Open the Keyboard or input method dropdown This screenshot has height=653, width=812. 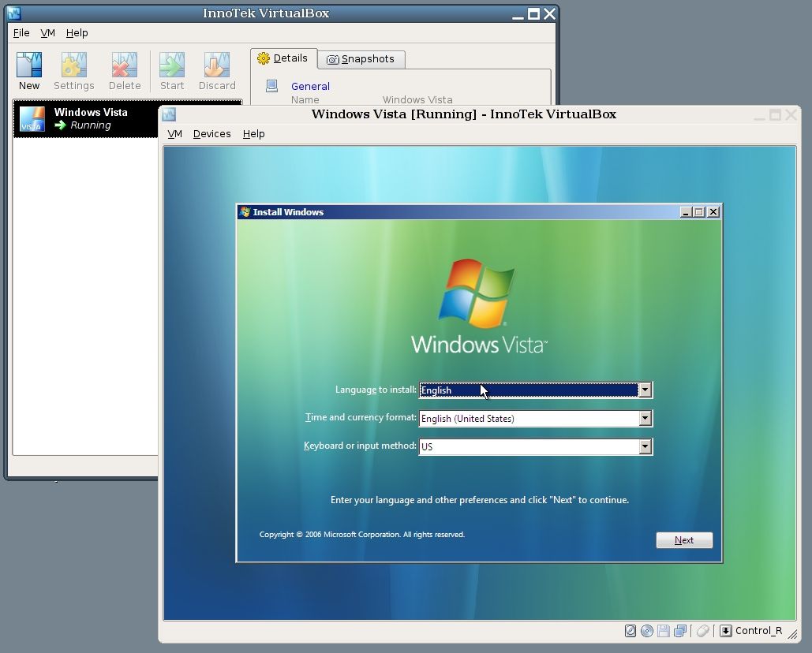click(x=645, y=446)
